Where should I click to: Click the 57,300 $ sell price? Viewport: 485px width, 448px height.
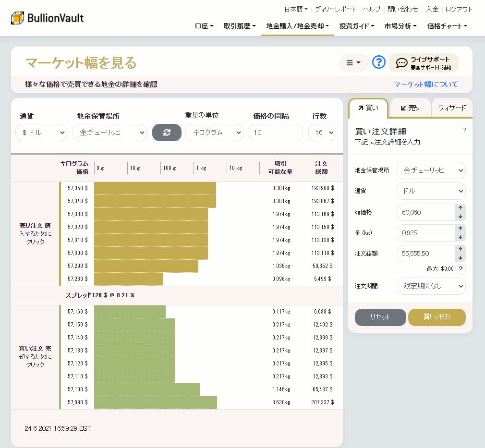tap(78, 253)
